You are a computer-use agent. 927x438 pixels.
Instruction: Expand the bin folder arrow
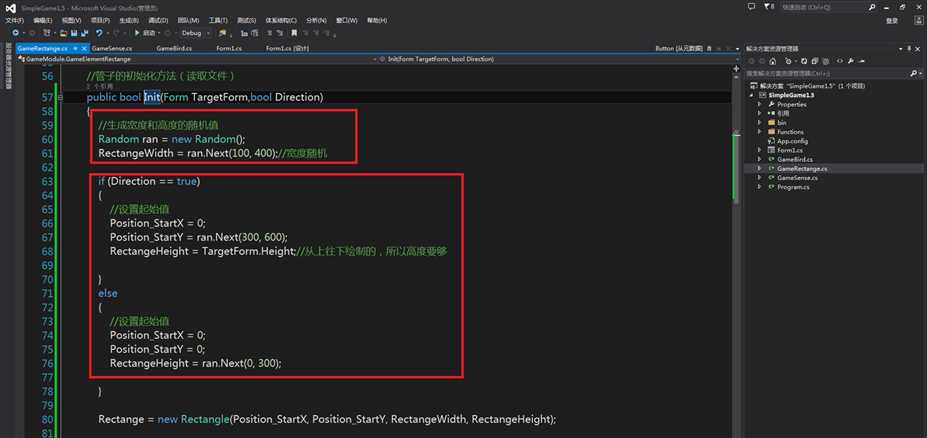760,122
